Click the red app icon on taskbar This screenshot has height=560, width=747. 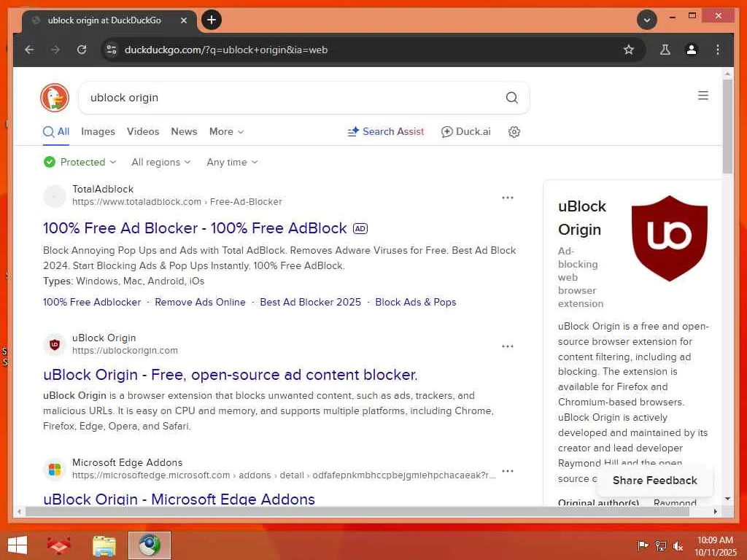tap(58, 545)
